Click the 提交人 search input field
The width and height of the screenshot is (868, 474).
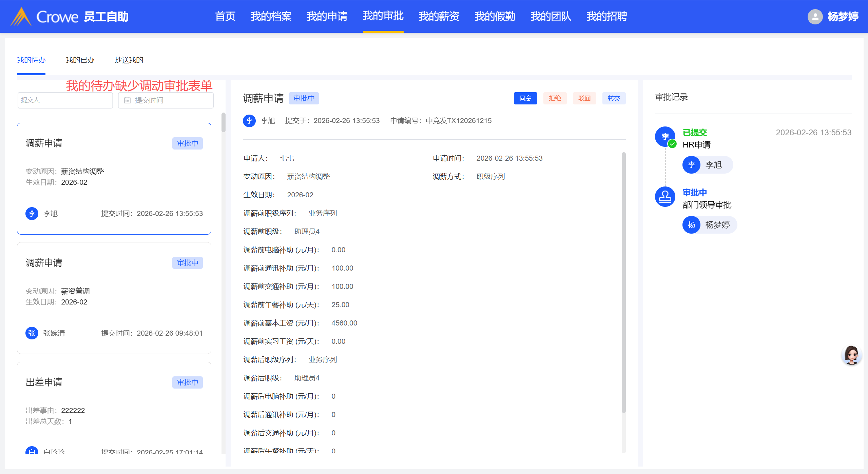tap(65, 100)
